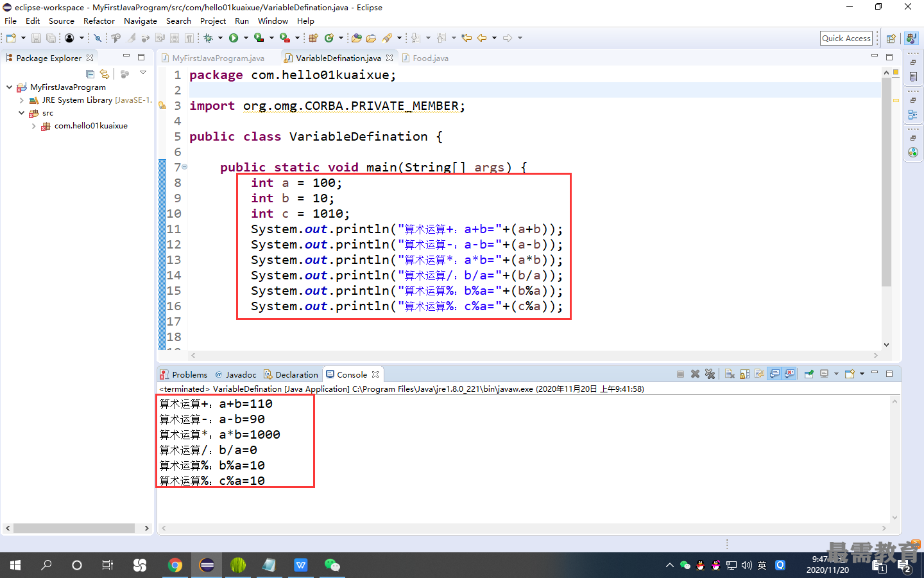Click the Clear Console icon
Image resolution: width=924 pixels, height=578 pixels.
[730, 374]
